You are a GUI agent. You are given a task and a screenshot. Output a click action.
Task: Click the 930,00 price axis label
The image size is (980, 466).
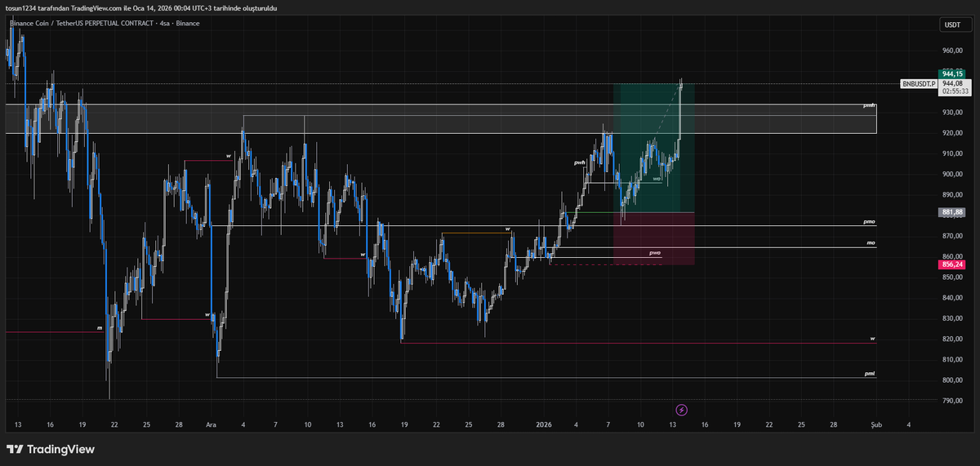point(952,113)
